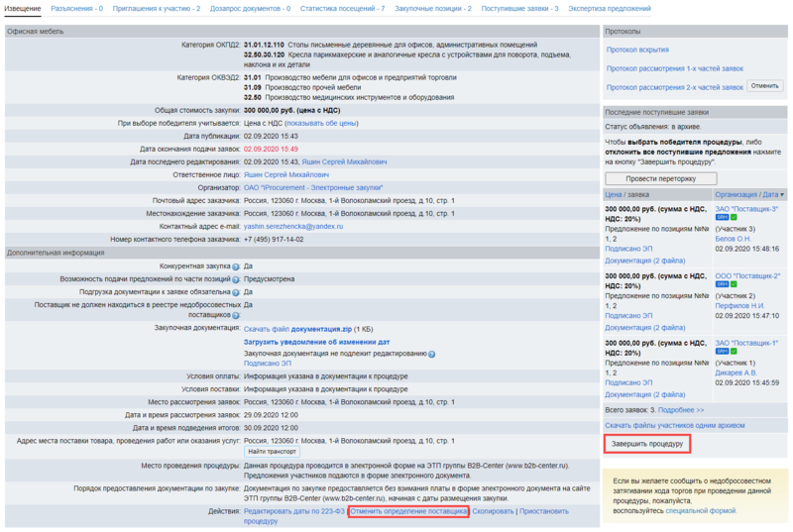This screenshot has height=532, width=793.
Task: Click Отменить определение поставщика link
Action: tap(408, 511)
